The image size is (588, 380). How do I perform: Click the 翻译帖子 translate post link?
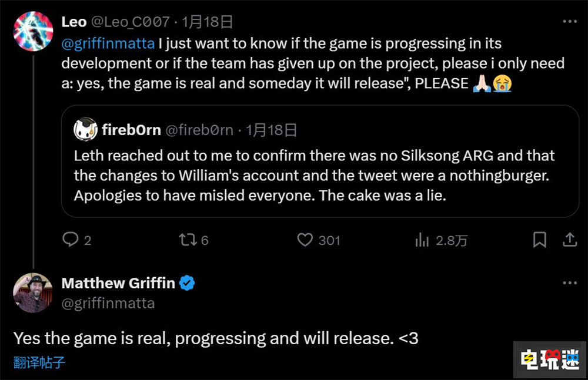pos(39,362)
